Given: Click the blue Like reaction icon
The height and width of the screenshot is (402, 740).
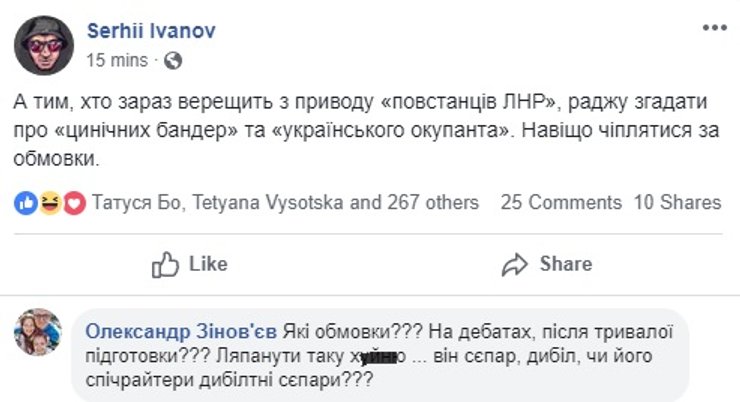Looking at the screenshot, I should 26,203.
